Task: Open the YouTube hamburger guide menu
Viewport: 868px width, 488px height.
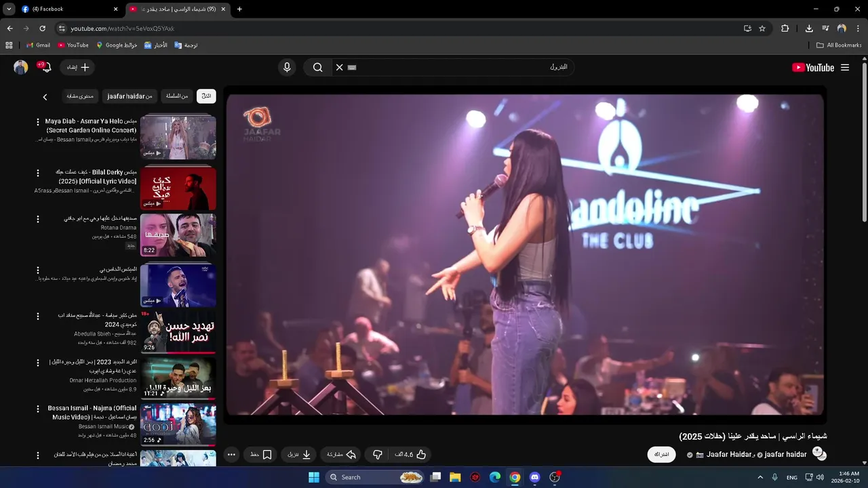Action: pos(845,67)
